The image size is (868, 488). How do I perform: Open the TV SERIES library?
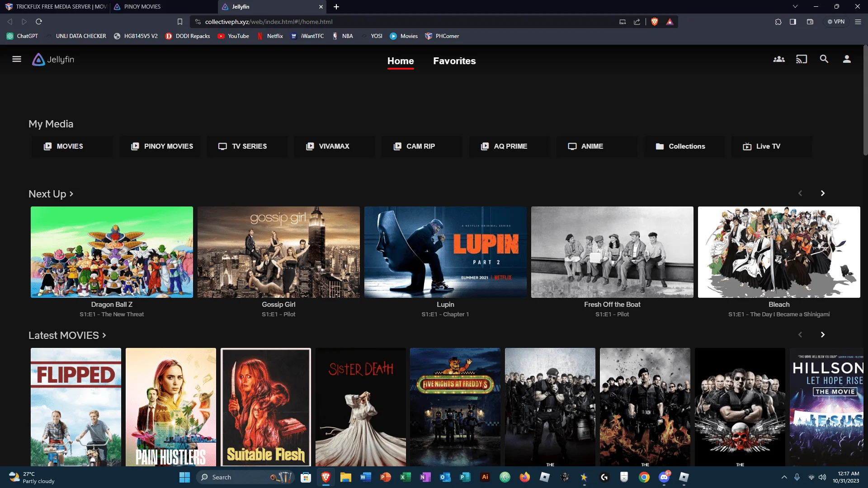[x=247, y=146]
